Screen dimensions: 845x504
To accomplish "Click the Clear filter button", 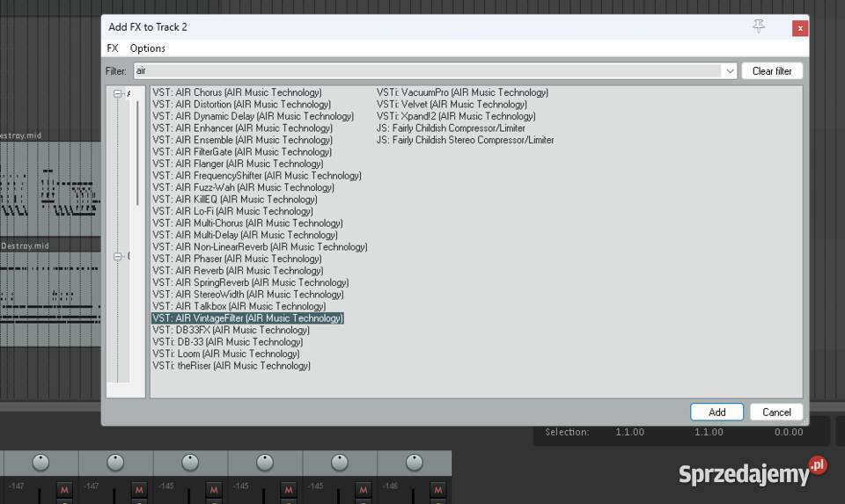I will 772,70.
